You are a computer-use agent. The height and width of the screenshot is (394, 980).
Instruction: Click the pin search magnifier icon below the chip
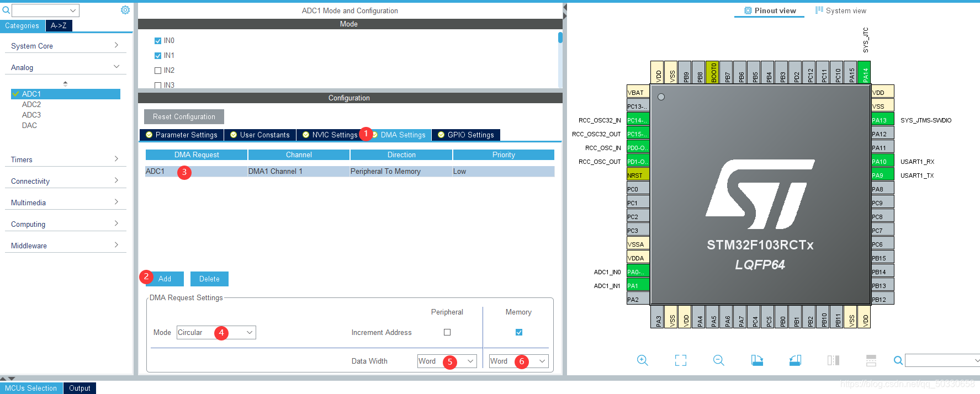[898, 360]
